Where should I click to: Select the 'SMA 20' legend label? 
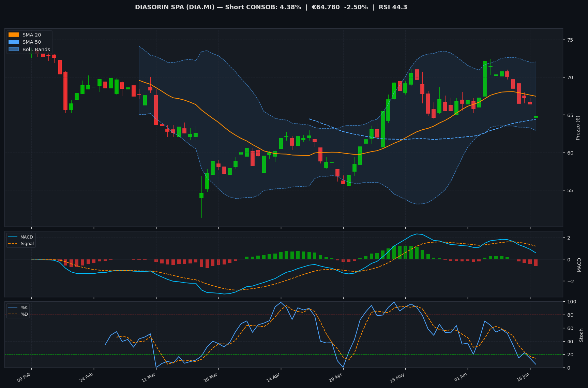click(x=32, y=35)
